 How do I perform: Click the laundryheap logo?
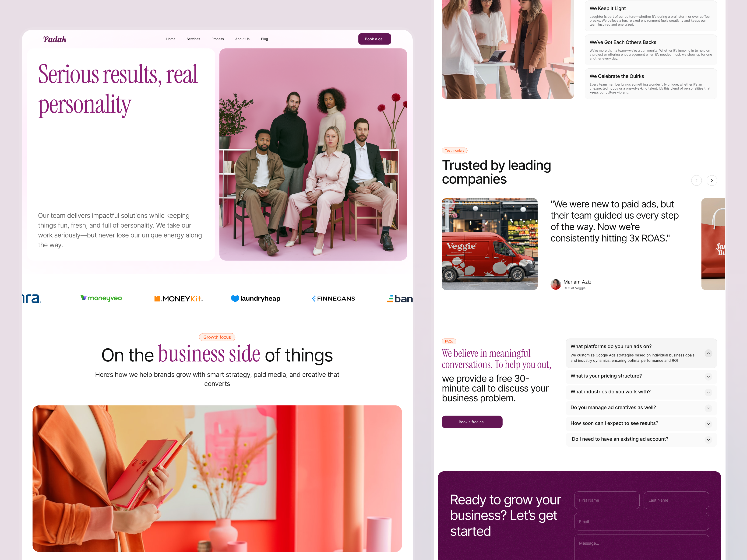[x=256, y=298]
